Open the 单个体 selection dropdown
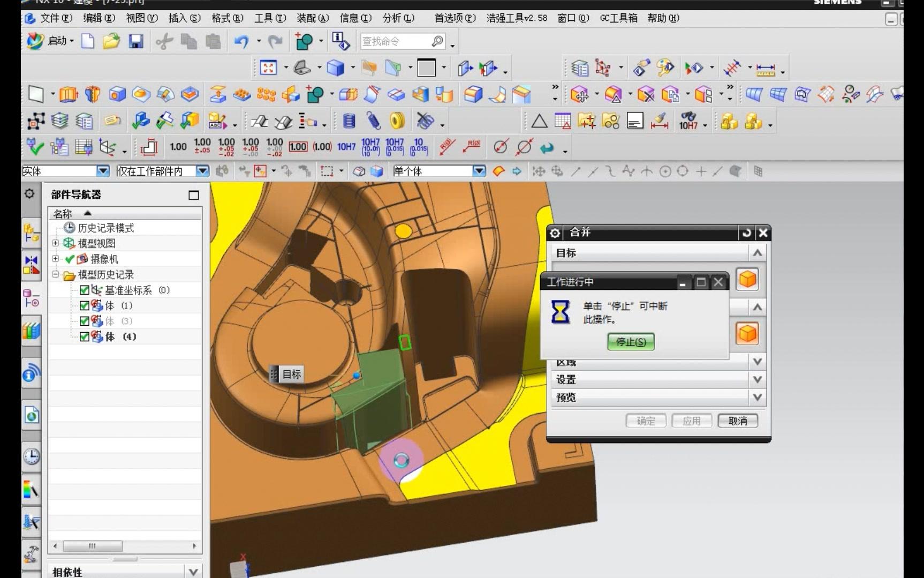The image size is (924, 578). [479, 171]
